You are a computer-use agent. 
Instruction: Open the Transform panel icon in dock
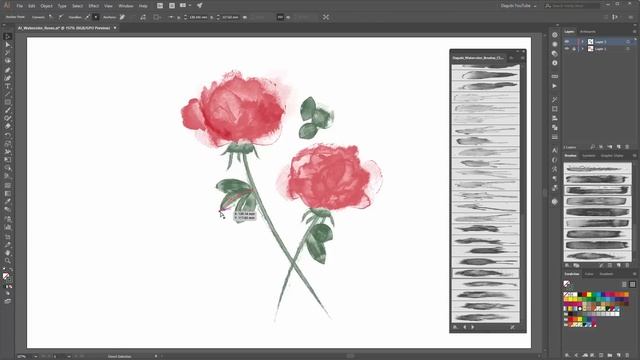coord(555,109)
